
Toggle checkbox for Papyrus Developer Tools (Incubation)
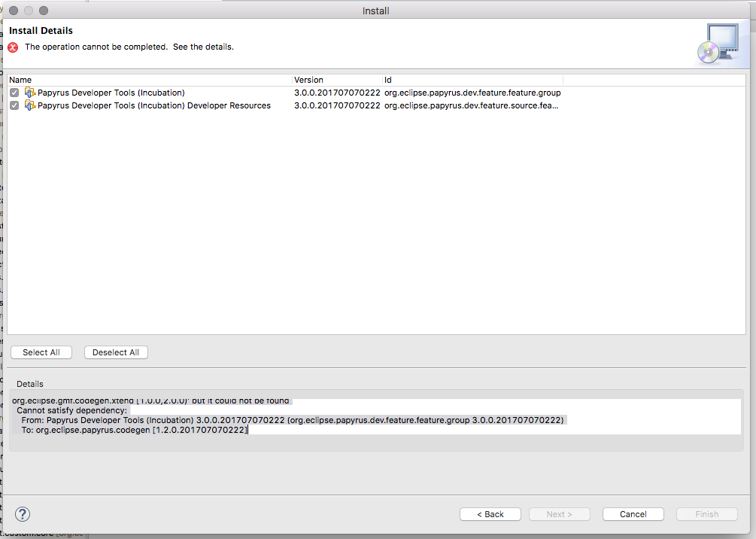click(14, 93)
